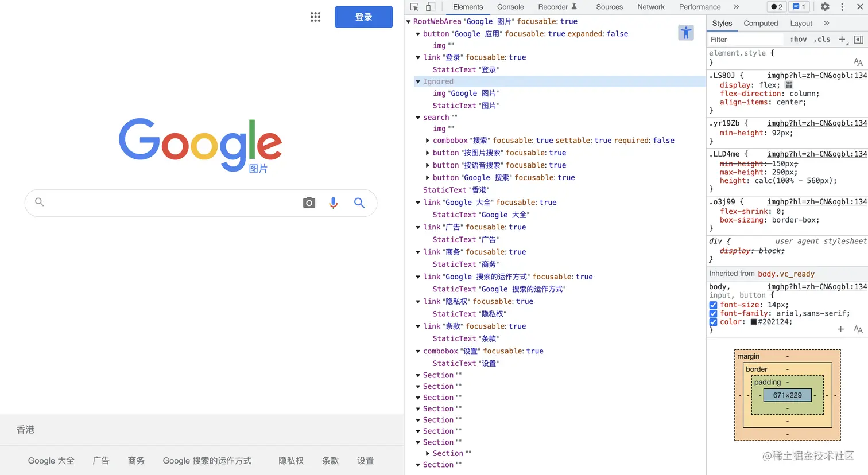Click the issues badge showing 1
This screenshot has height=475, width=868.
click(x=799, y=7)
